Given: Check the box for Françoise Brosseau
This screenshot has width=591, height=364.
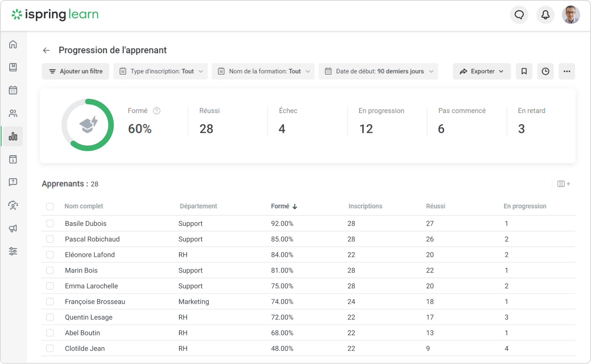Looking at the screenshot, I should 50,302.
